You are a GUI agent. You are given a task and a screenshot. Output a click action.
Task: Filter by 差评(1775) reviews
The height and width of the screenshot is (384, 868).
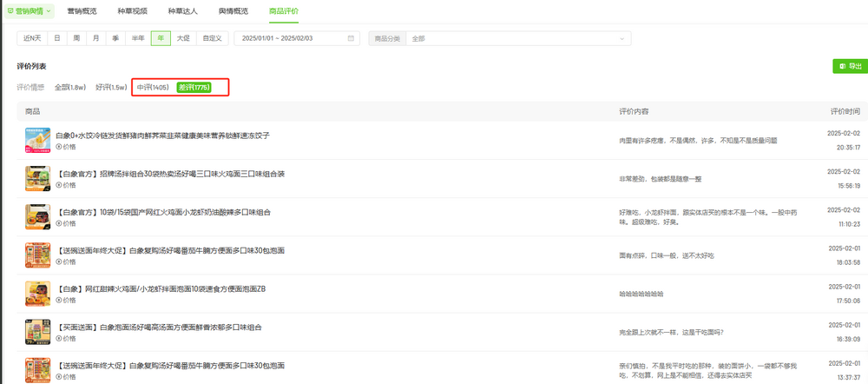[x=194, y=88]
